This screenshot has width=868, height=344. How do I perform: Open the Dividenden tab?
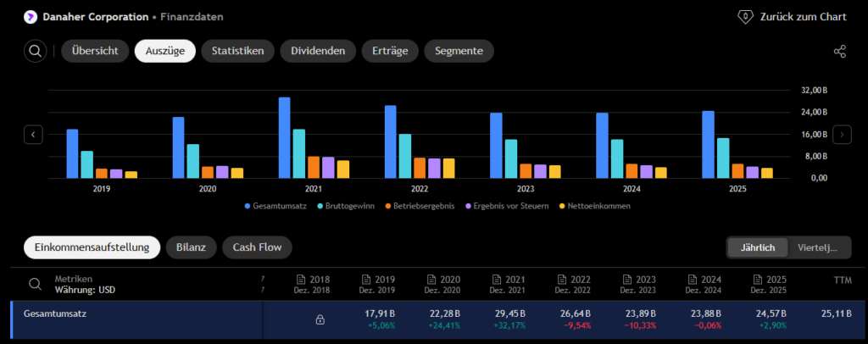(x=318, y=51)
